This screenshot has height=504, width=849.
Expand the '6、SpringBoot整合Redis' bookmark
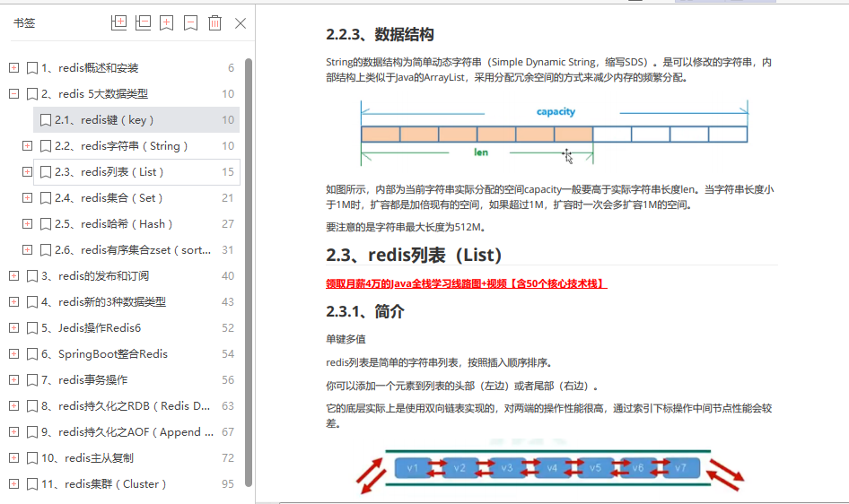[14, 353]
